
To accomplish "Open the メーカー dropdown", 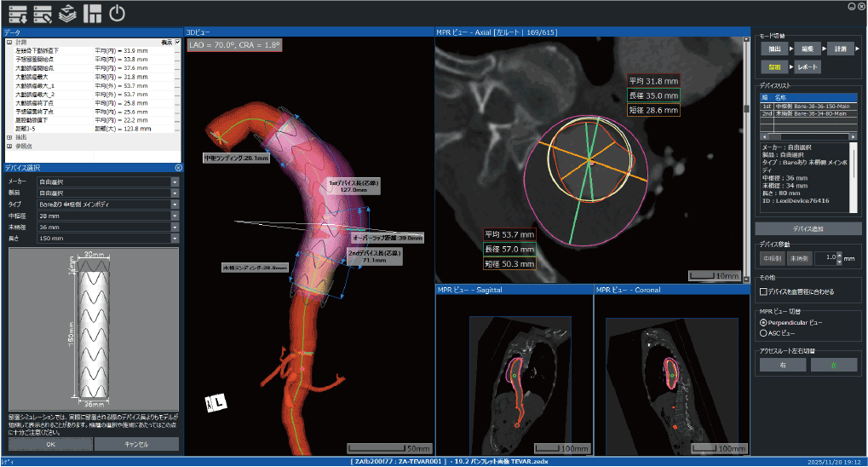I will click(175, 182).
